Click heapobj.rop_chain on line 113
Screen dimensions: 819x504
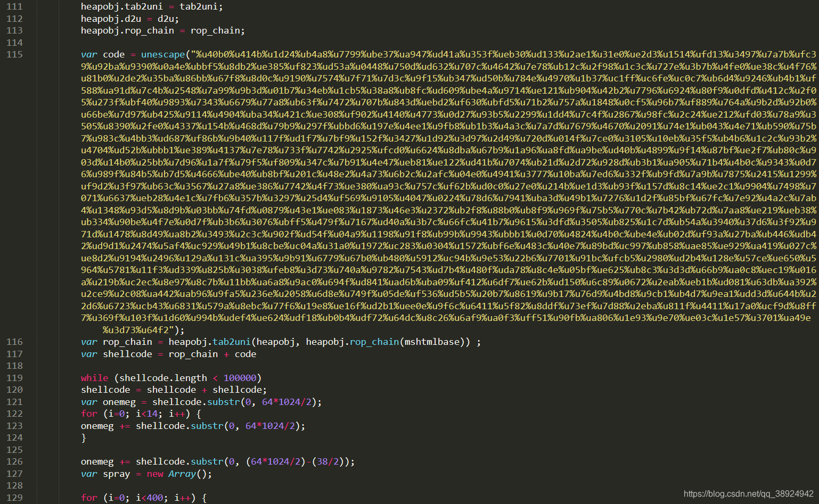127,30
